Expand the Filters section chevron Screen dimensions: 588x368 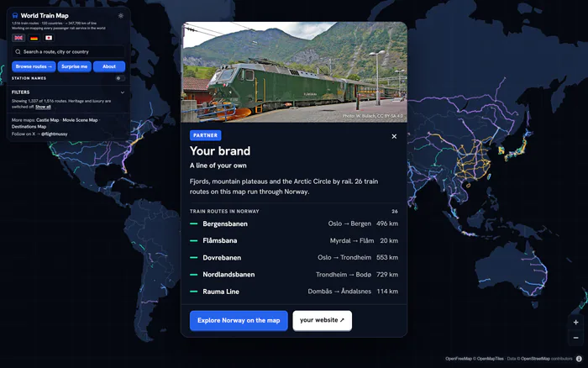123,92
